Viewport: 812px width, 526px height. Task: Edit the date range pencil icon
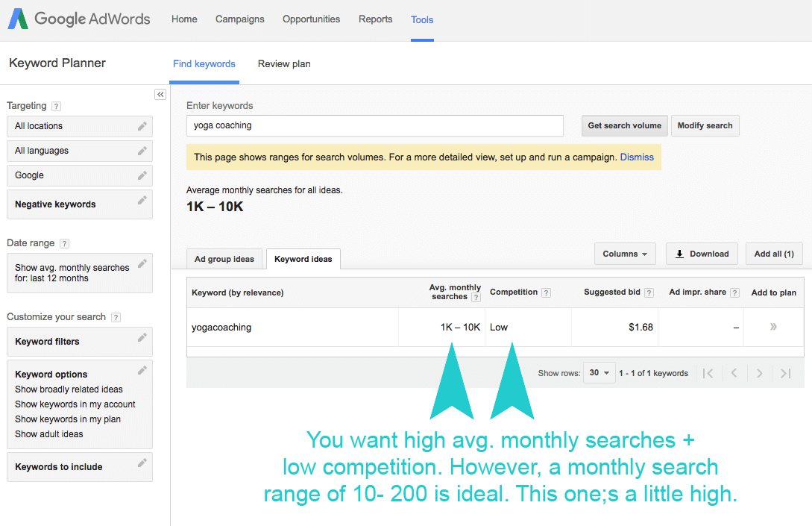142,264
